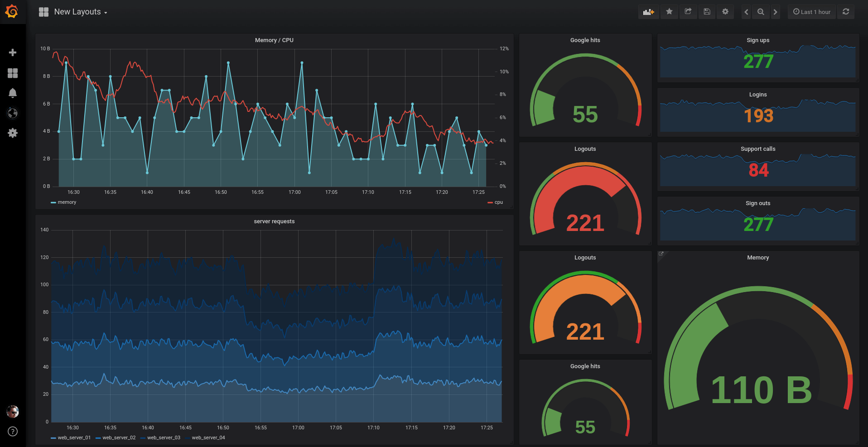Open the Alerting bell in sidebar
Image resolution: width=868 pixels, height=447 pixels.
click(x=13, y=93)
